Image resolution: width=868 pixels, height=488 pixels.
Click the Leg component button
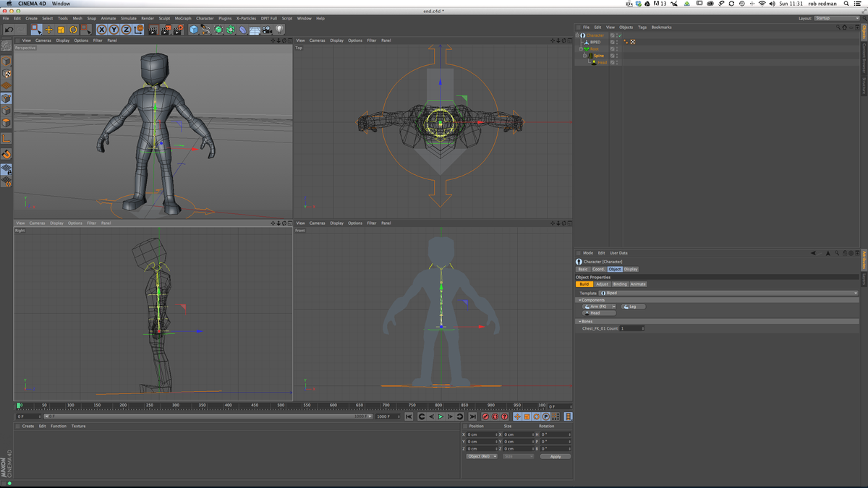632,307
